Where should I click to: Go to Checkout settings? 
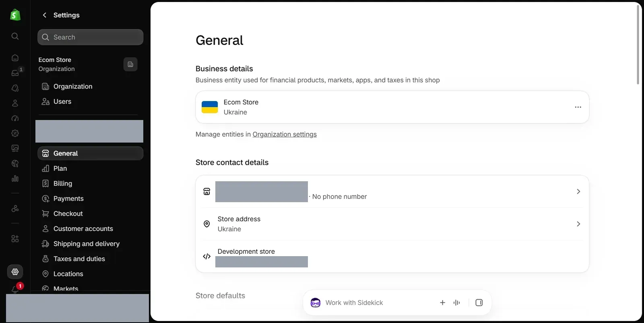coord(91,214)
